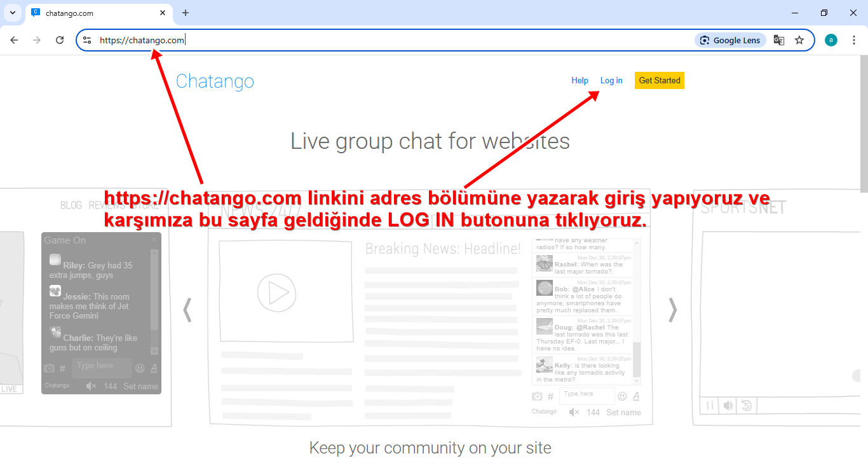Show next carousel slide arrow
This screenshot has height=463, width=868.
point(672,310)
